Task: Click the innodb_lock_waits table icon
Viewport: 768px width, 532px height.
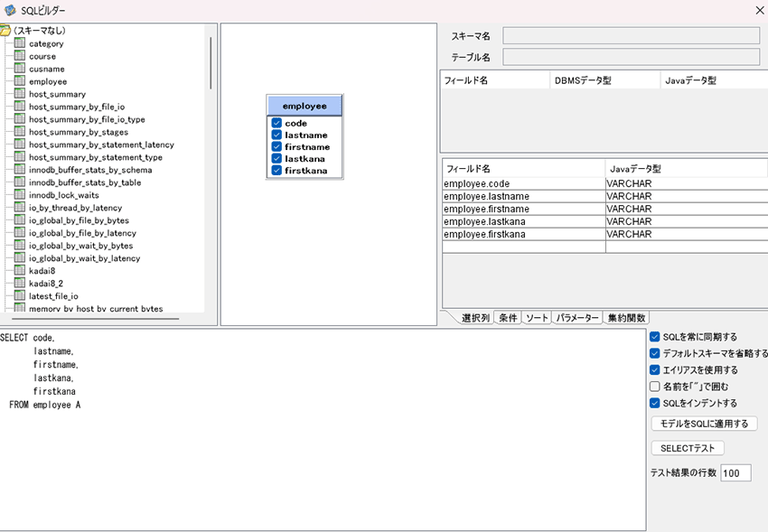Action: click(20, 195)
